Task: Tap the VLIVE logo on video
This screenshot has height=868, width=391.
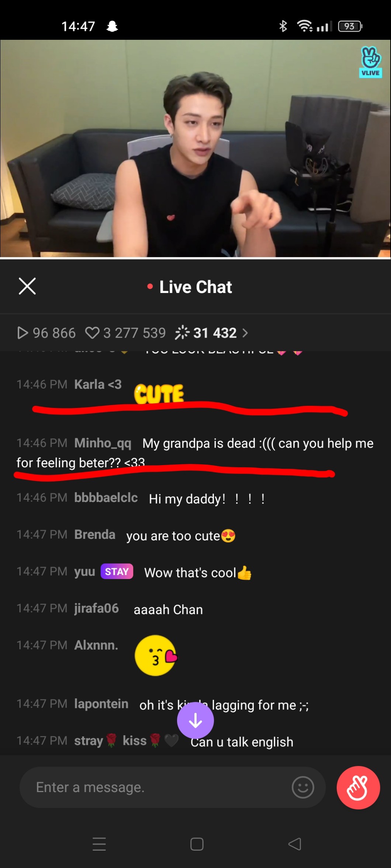Action: click(x=370, y=62)
